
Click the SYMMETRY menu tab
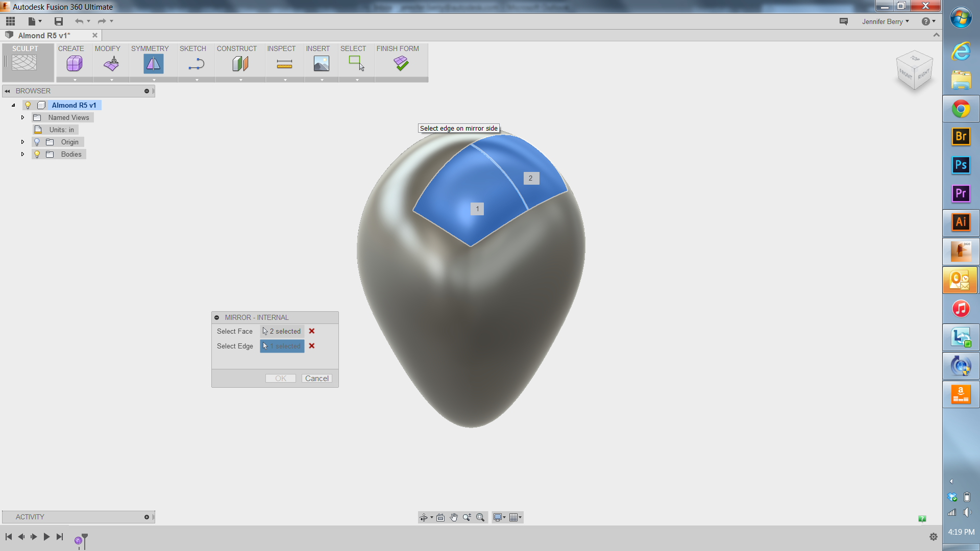tap(150, 48)
